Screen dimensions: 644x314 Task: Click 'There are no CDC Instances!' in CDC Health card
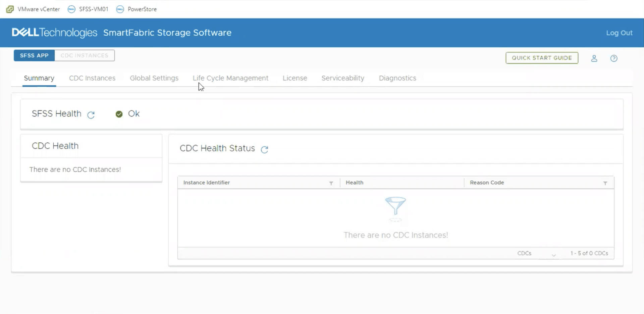pyautogui.click(x=75, y=170)
